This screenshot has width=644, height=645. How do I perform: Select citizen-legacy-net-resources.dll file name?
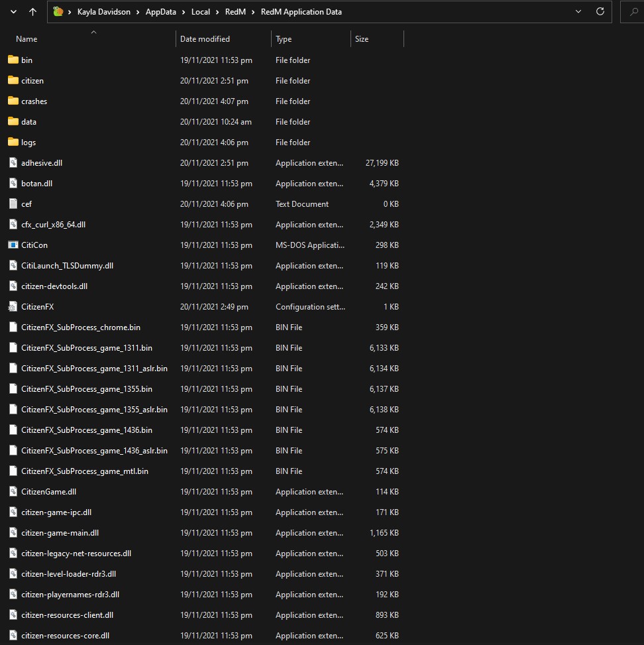(x=76, y=554)
